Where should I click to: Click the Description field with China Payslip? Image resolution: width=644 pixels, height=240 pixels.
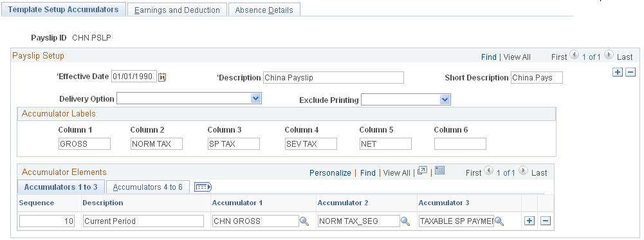(x=333, y=78)
